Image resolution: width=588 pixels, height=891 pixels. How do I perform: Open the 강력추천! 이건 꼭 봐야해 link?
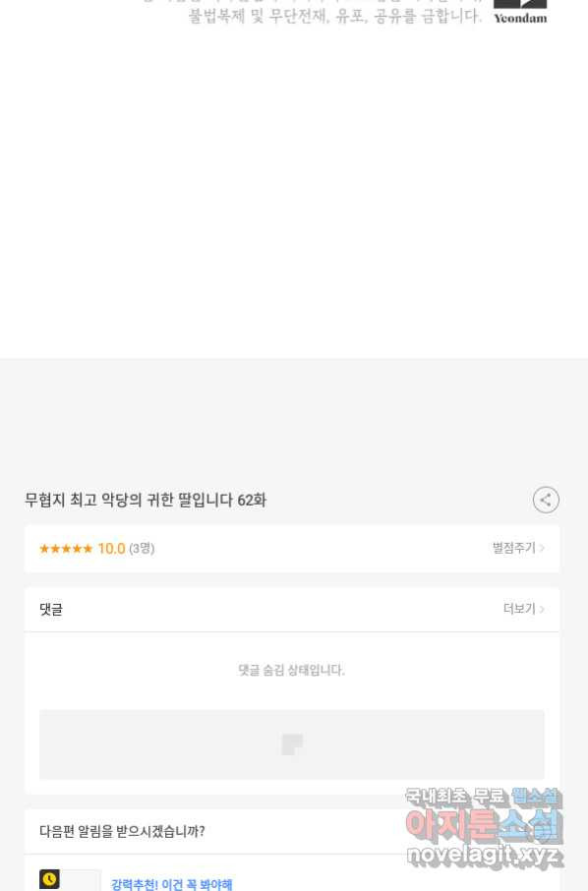[x=171, y=884]
